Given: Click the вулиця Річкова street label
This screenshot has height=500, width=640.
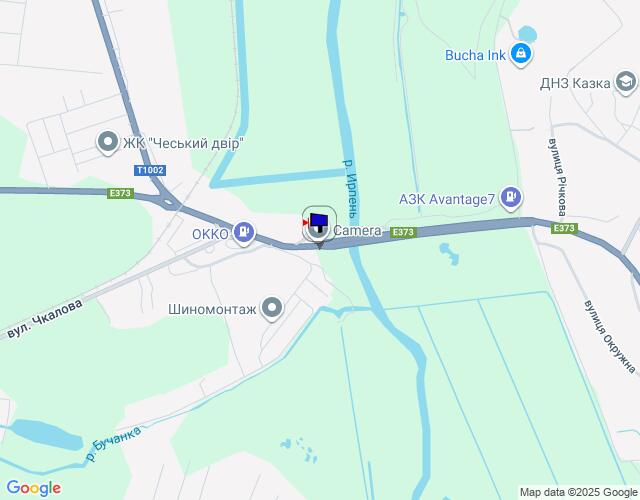Looking at the screenshot, I should click(558, 177).
